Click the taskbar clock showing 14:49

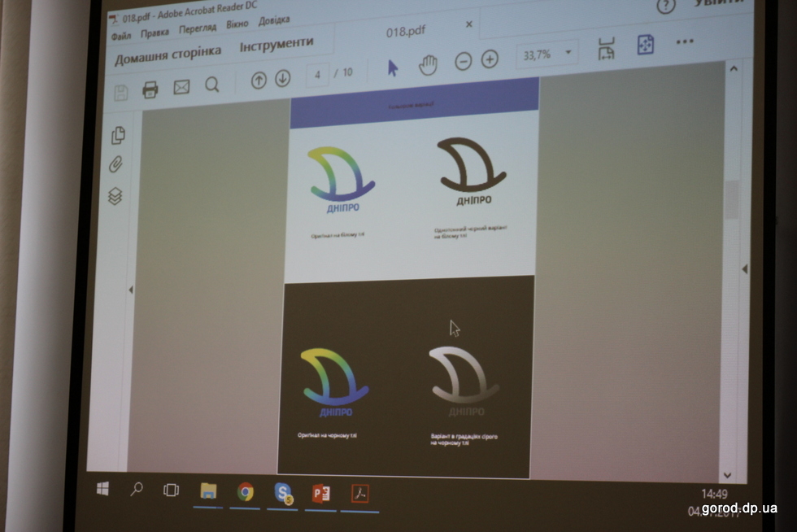click(x=715, y=495)
